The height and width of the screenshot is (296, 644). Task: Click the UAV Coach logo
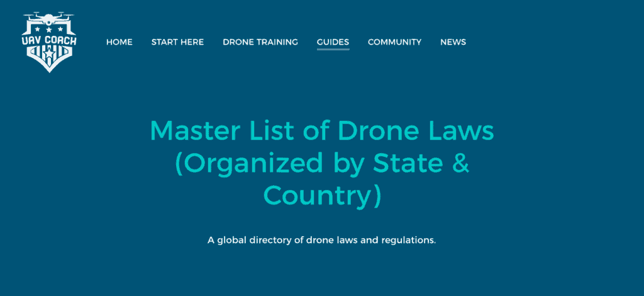click(x=49, y=42)
